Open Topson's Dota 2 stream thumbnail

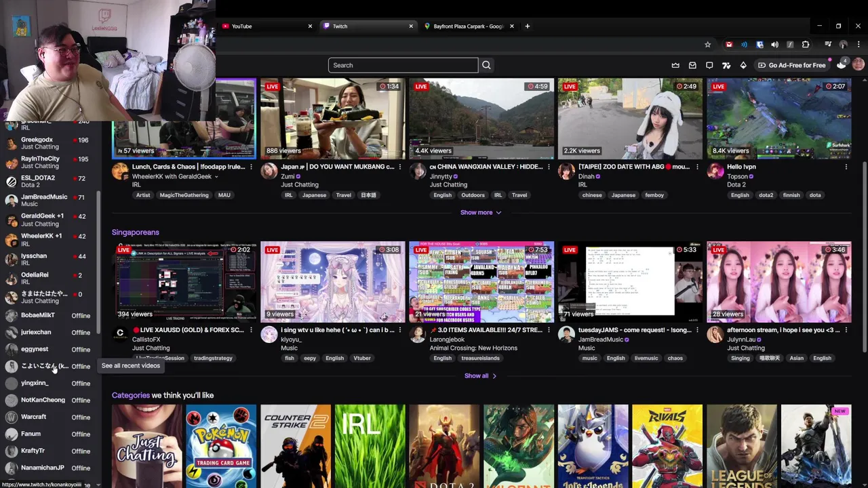(779, 119)
